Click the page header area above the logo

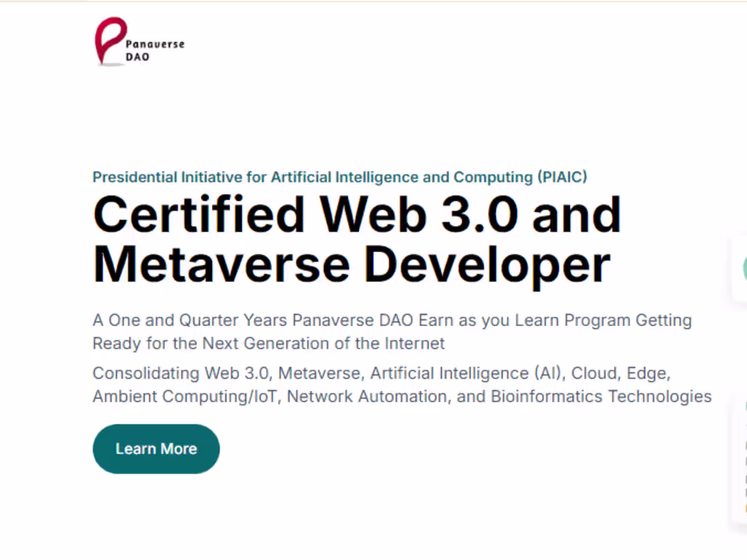(x=373, y=10)
